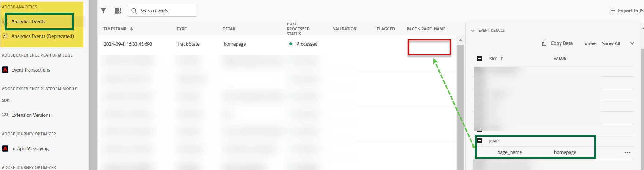
Task: Select the homepage detail cell
Action: point(235,44)
